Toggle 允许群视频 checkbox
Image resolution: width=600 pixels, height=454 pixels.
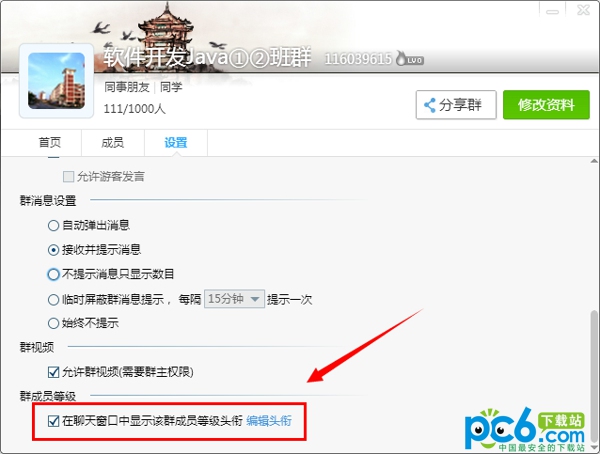point(53,372)
